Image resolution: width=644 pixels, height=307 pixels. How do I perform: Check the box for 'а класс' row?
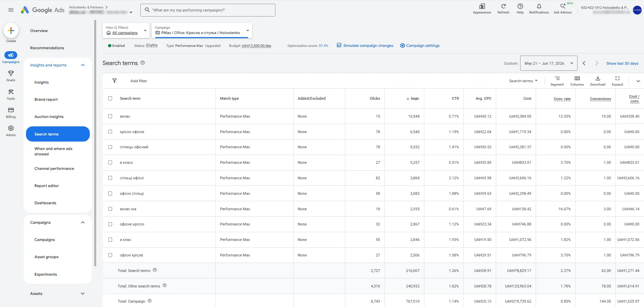coord(110,162)
